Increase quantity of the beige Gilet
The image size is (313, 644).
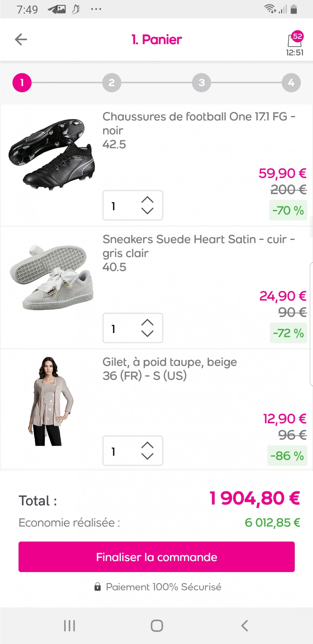pyautogui.click(x=147, y=445)
